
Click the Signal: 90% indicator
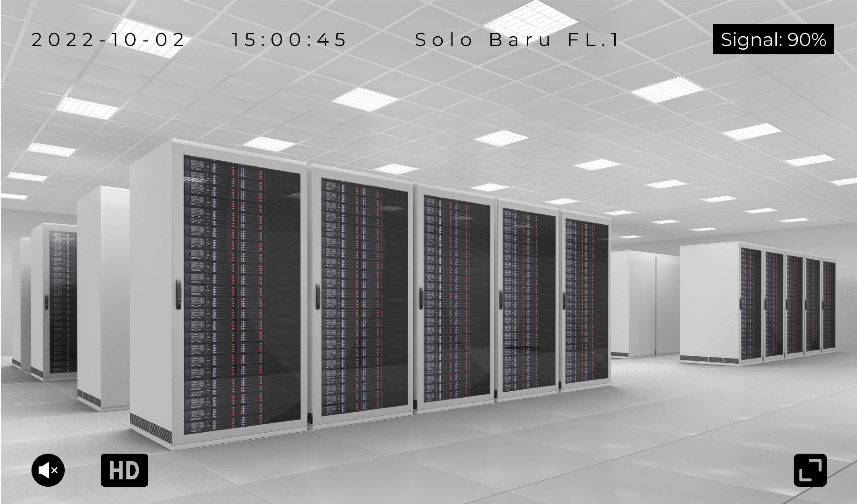pos(773,40)
